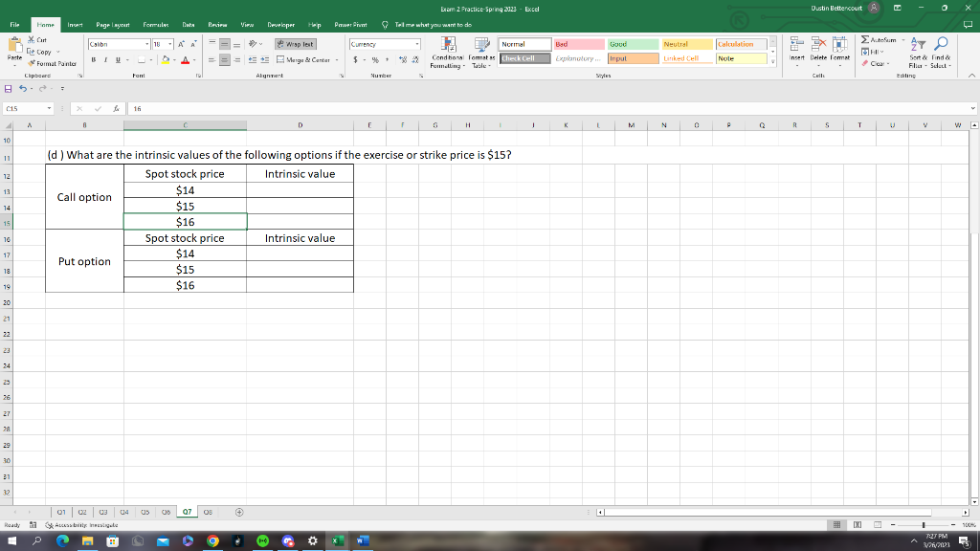This screenshot has width=980, height=551.
Task: Apply the Check Cell style
Action: (525, 58)
